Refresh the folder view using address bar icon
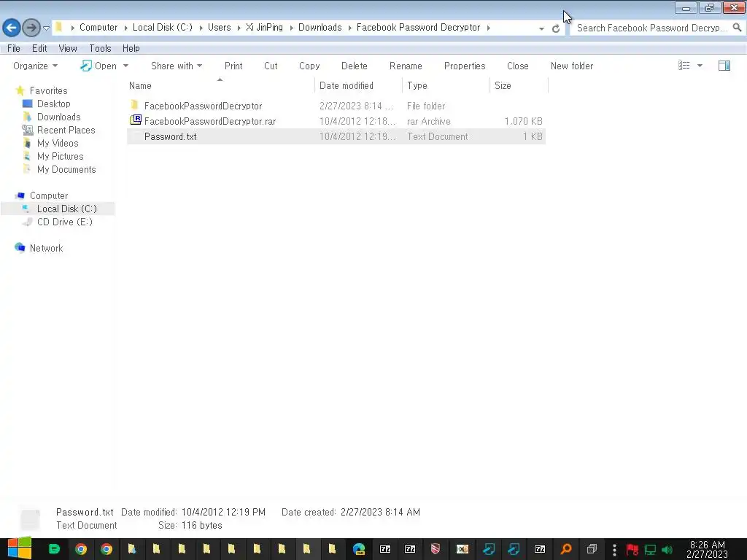This screenshot has width=747, height=560. tap(555, 28)
